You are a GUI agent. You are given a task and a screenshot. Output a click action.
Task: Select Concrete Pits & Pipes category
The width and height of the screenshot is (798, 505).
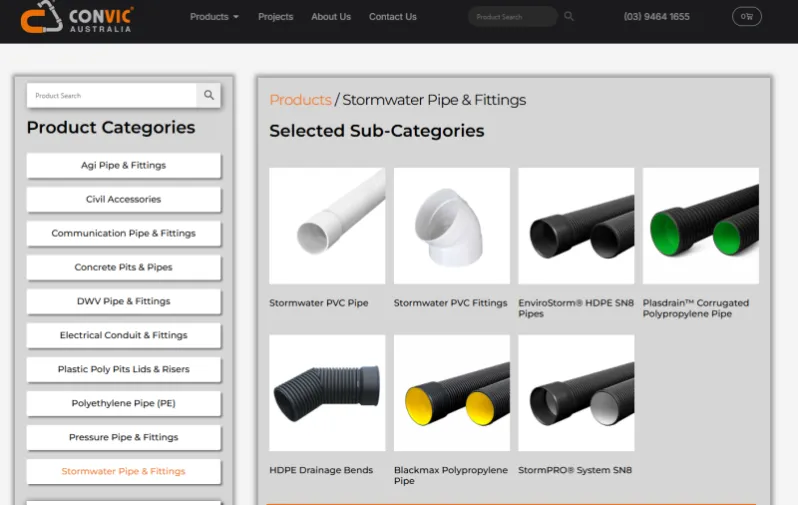(124, 267)
